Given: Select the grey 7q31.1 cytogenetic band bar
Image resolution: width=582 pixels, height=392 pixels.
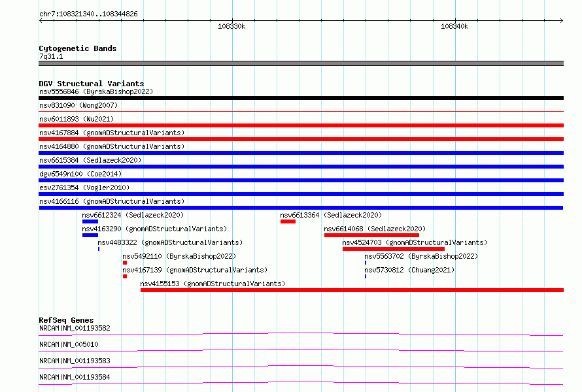Looking at the screenshot, I should [301, 63].
